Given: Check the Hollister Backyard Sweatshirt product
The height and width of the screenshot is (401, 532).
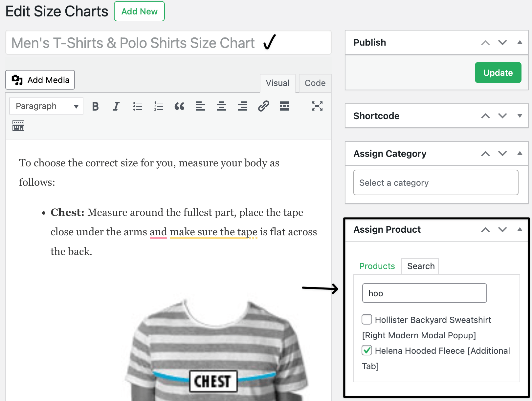Looking at the screenshot, I should pos(366,319).
